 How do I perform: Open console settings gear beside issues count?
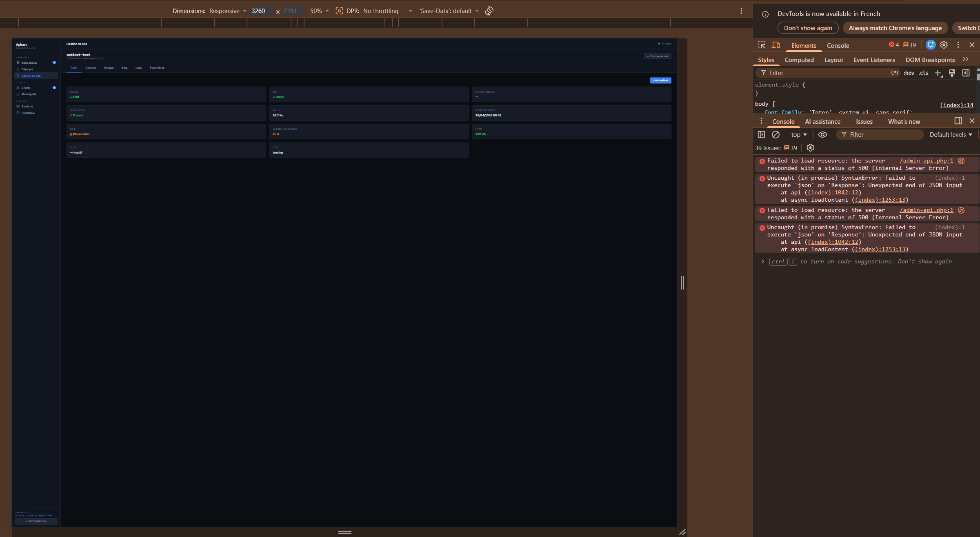coord(810,148)
